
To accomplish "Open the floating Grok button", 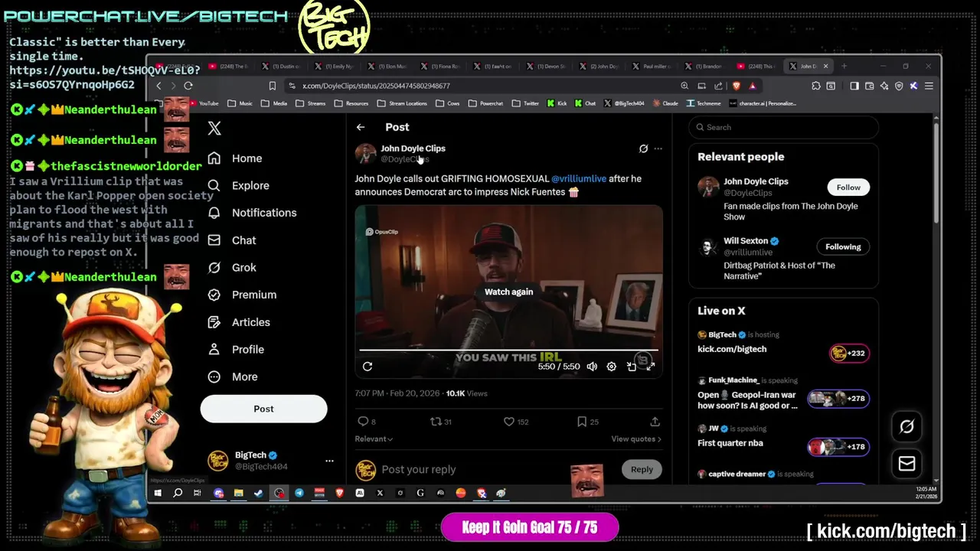I will coord(907,427).
